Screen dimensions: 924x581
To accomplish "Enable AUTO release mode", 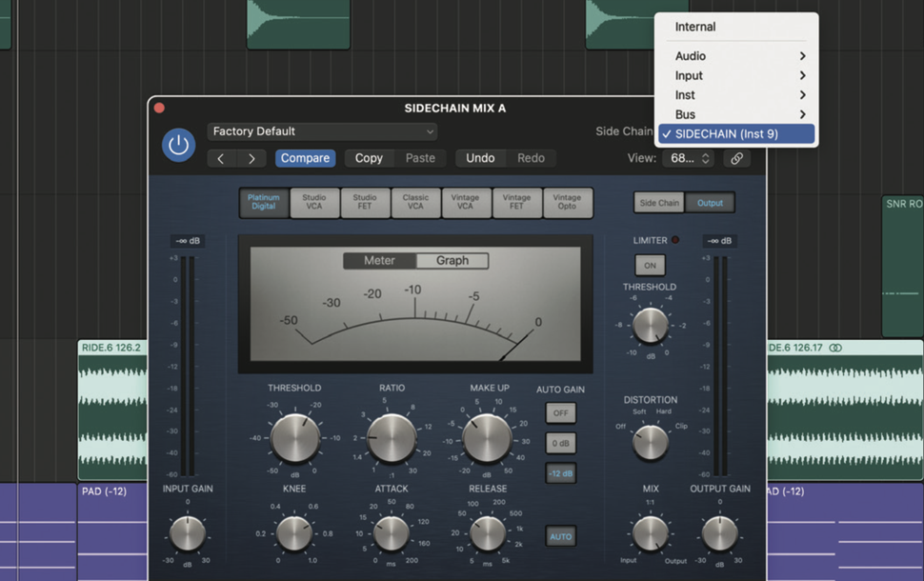I will 560,536.
